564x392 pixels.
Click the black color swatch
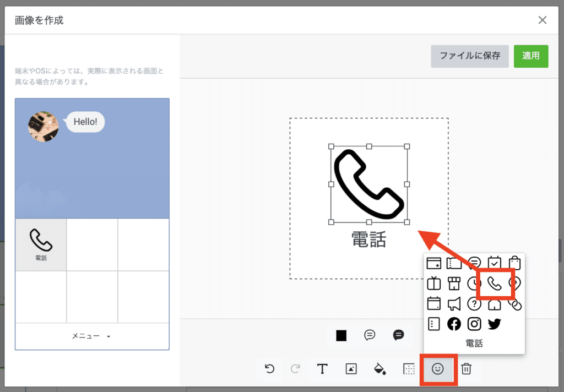click(x=341, y=336)
